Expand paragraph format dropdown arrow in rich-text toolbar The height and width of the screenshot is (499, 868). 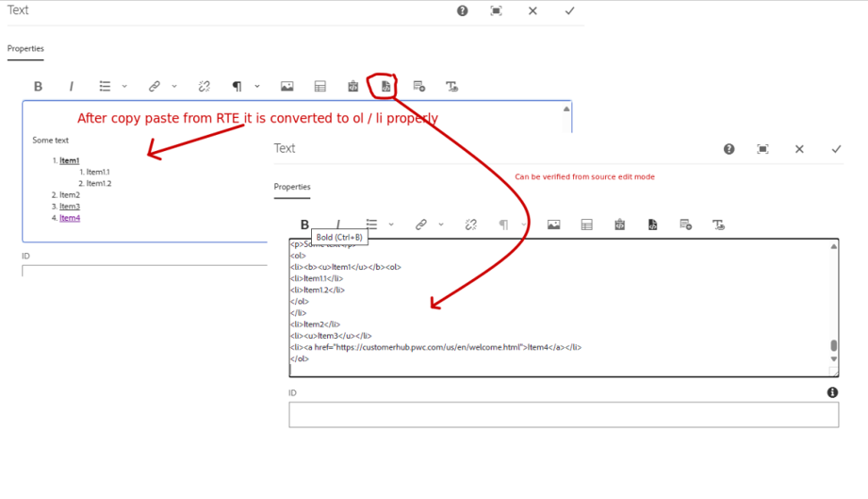(257, 86)
